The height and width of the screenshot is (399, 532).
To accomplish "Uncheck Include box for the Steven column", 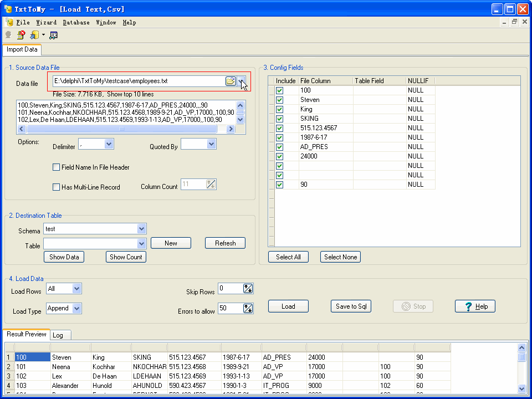I will tap(279, 100).
